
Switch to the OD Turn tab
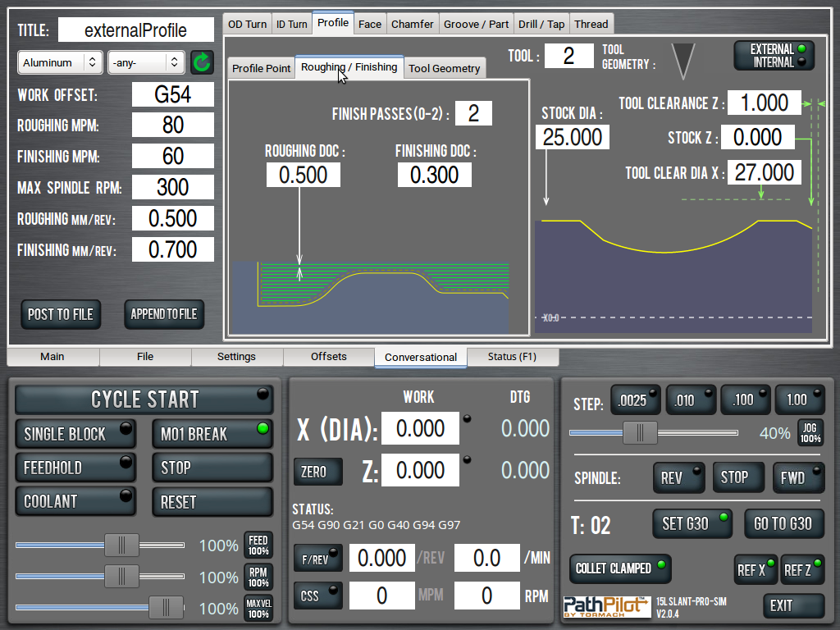coord(247,24)
